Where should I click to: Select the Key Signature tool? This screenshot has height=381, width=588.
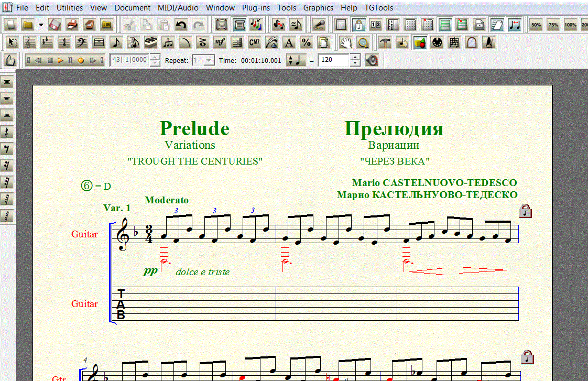pyautogui.click(x=47, y=42)
